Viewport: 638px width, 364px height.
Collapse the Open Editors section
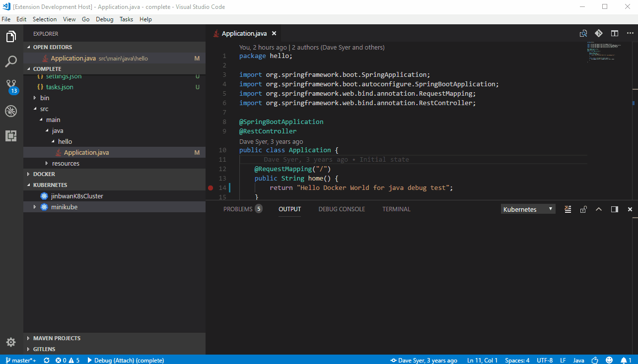pyautogui.click(x=114, y=47)
